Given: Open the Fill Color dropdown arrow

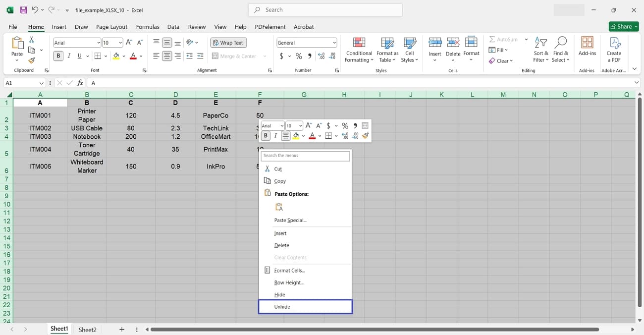Looking at the screenshot, I should tap(125, 56).
